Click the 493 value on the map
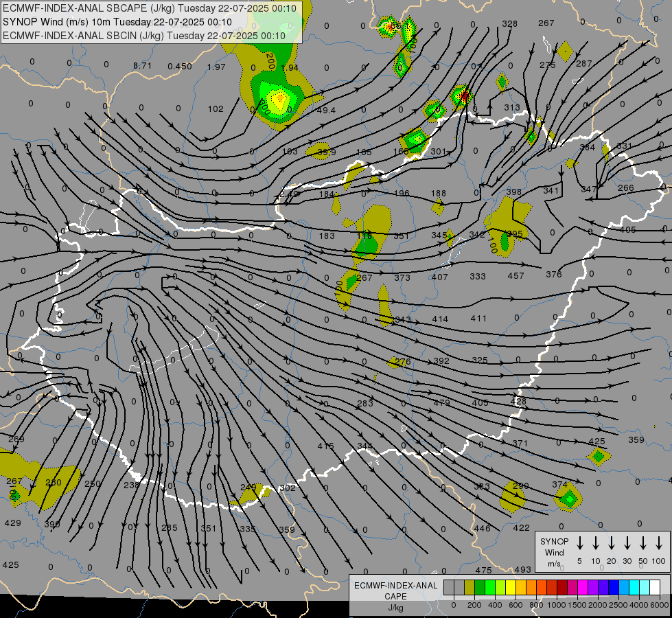Image resolution: width=672 pixels, height=618 pixels. coord(522,569)
